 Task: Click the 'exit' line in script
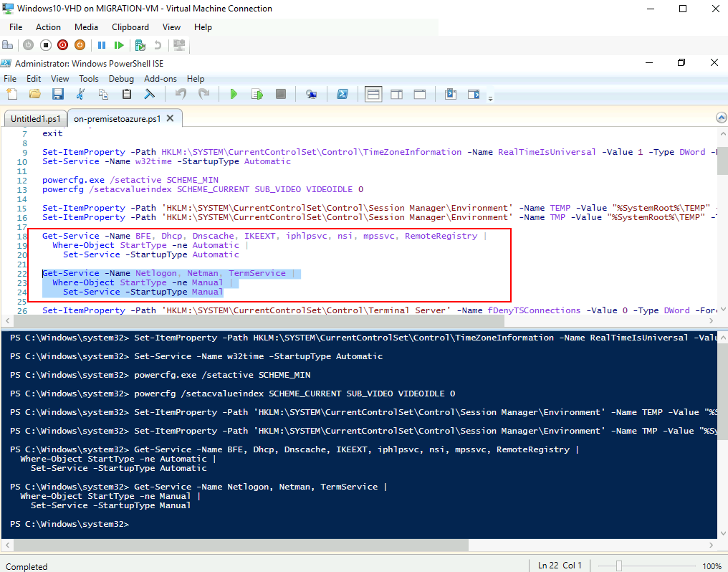click(x=52, y=133)
